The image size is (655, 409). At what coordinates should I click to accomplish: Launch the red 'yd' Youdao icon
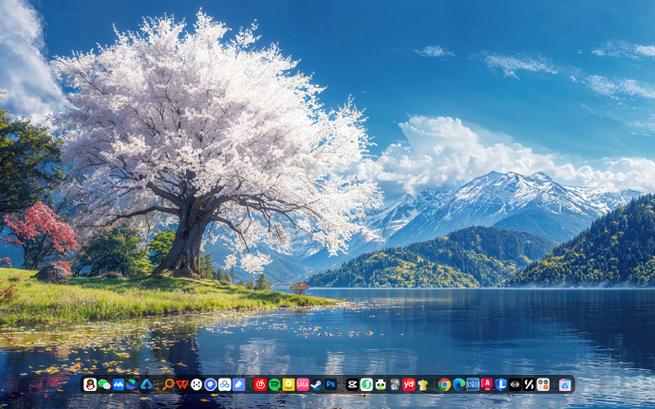(x=409, y=384)
